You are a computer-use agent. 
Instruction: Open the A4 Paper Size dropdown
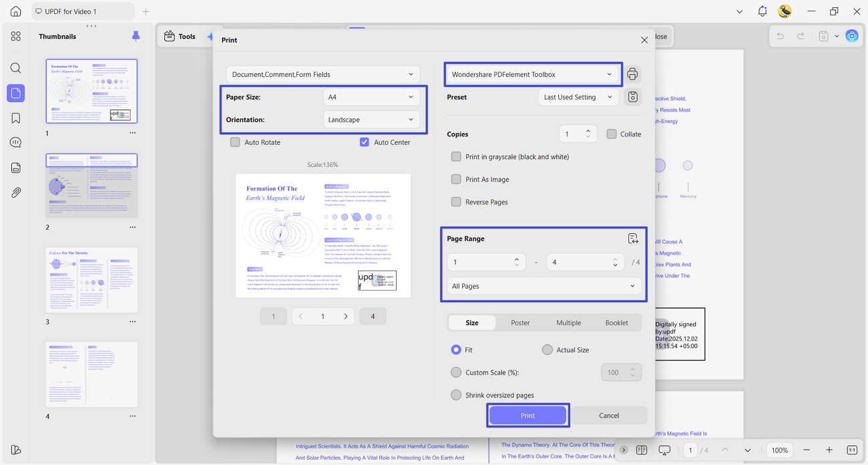[372, 97]
